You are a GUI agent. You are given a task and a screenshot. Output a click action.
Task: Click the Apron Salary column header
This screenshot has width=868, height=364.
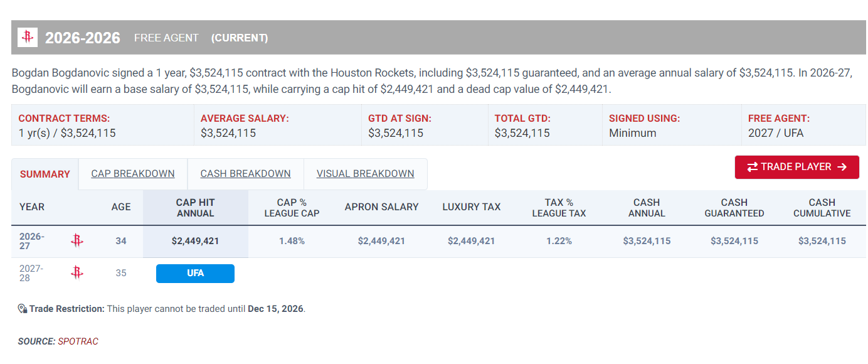point(381,207)
